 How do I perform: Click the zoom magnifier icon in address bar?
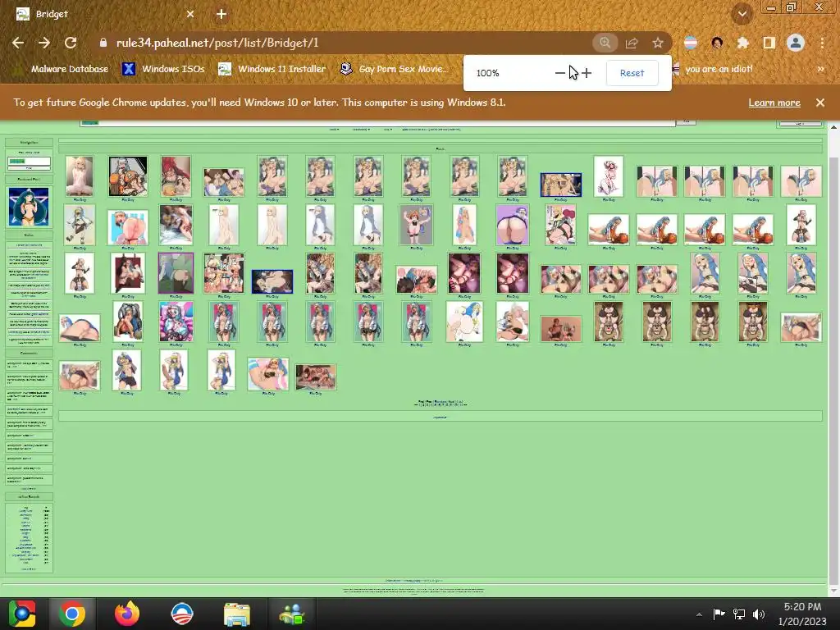pos(605,43)
